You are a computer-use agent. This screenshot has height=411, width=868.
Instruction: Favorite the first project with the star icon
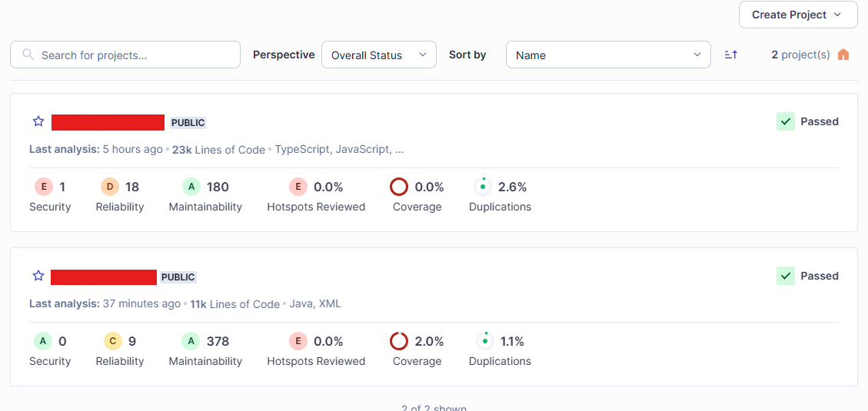click(x=38, y=121)
